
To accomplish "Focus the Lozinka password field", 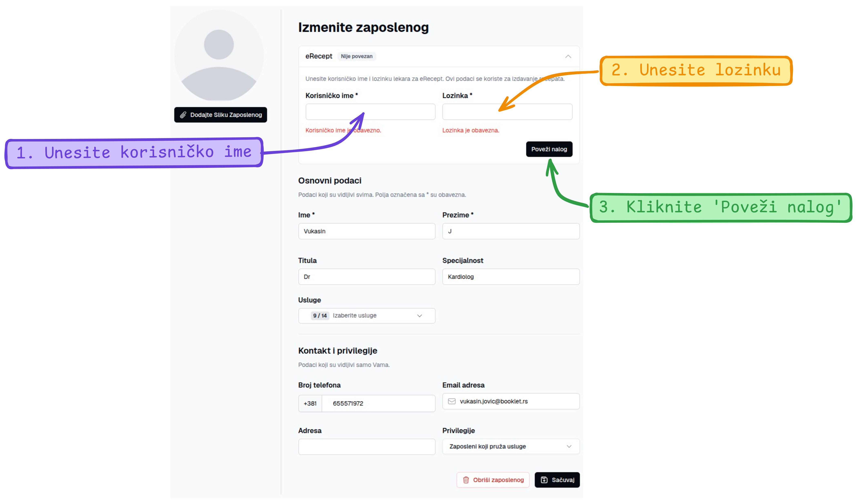I will (507, 112).
